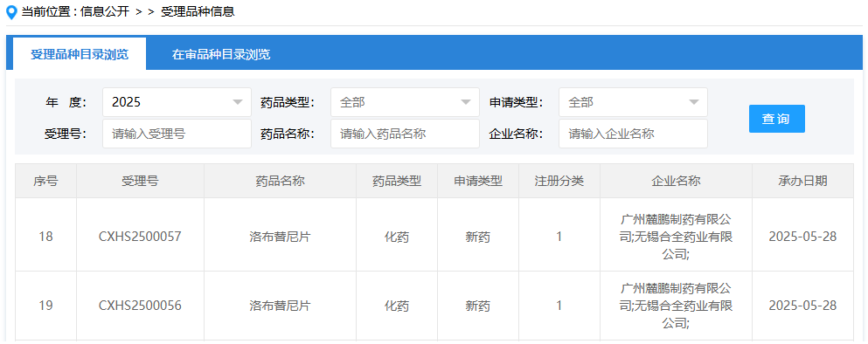The height and width of the screenshot is (344, 868).
Task: Click the 承办日期 column header
Action: 802,181
